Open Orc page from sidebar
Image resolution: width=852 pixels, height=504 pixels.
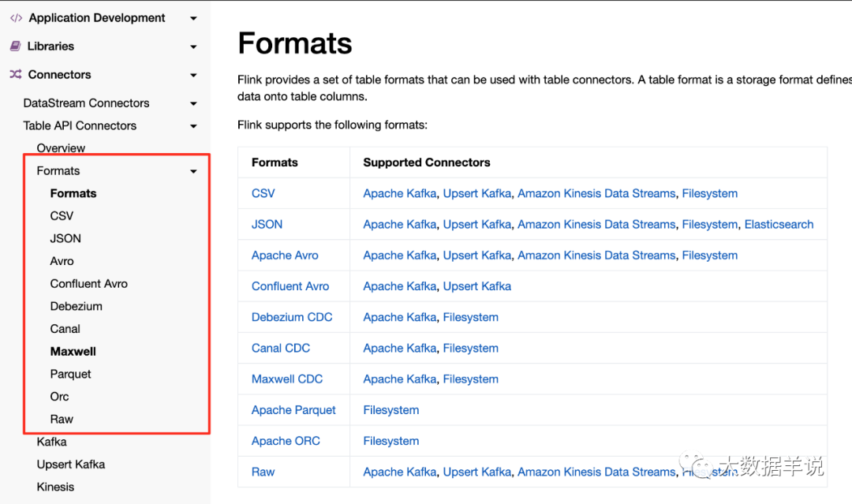coord(59,397)
